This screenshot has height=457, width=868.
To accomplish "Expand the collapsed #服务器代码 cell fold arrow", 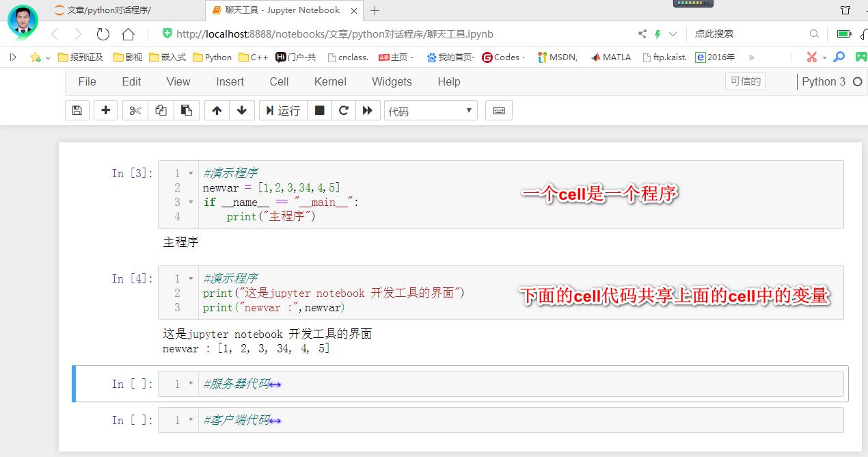I will [x=191, y=384].
